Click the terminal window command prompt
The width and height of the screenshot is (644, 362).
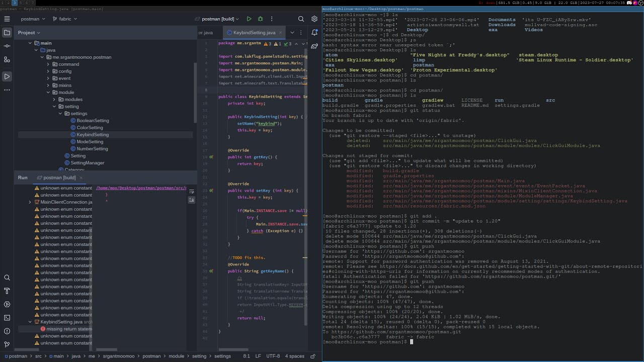click(x=367, y=342)
